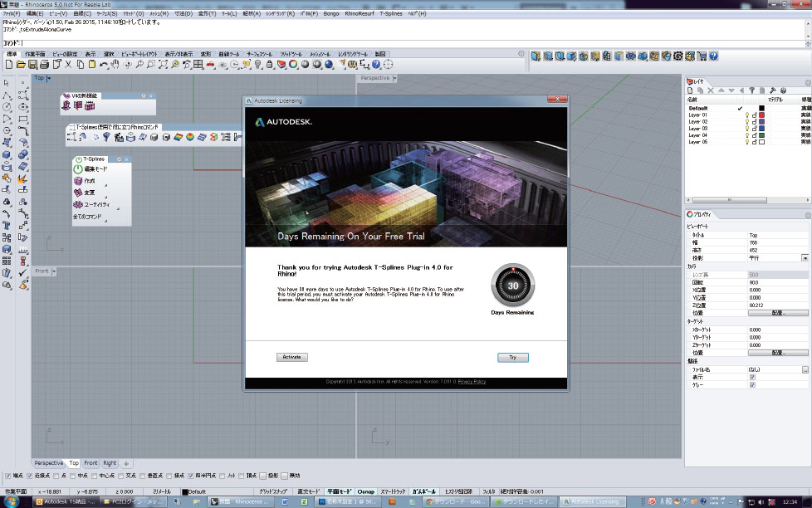
Task: Click the Paste clipboard icon
Action: [x=92, y=65]
